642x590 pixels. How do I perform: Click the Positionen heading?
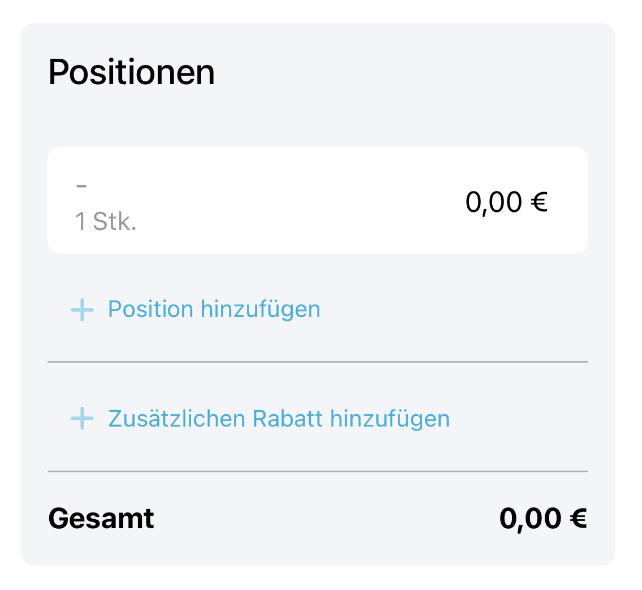click(131, 72)
